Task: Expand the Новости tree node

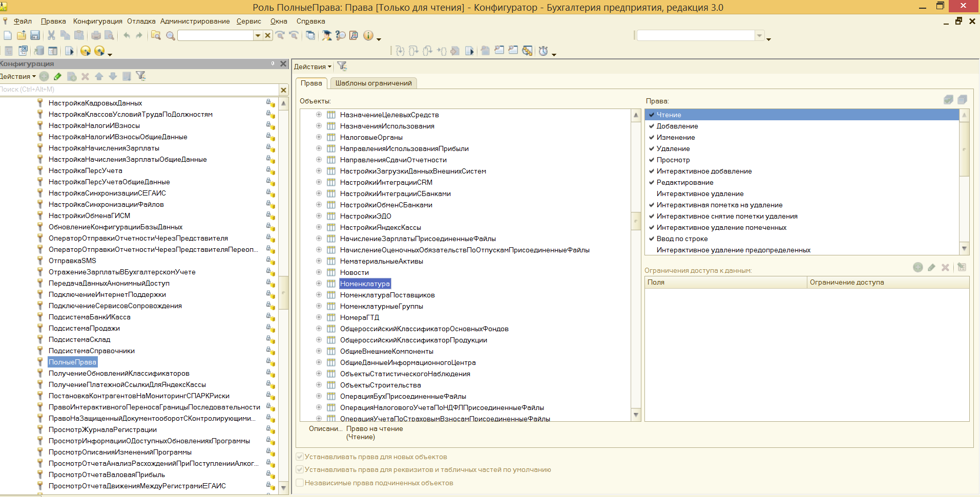Action: point(319,272)
